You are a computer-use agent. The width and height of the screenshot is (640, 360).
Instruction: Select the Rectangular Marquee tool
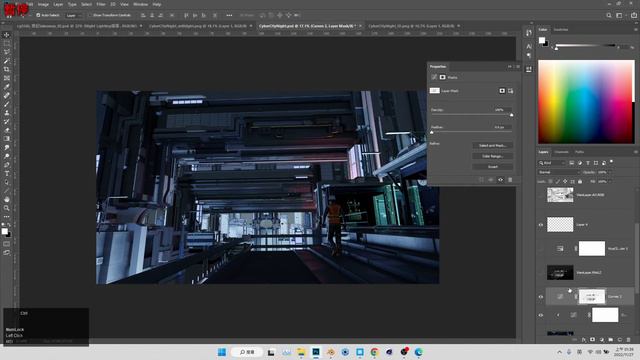tap(7, 43)
